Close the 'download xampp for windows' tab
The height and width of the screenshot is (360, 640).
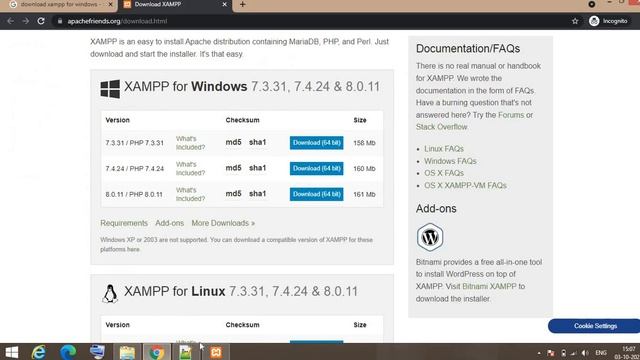click(110, 4)
